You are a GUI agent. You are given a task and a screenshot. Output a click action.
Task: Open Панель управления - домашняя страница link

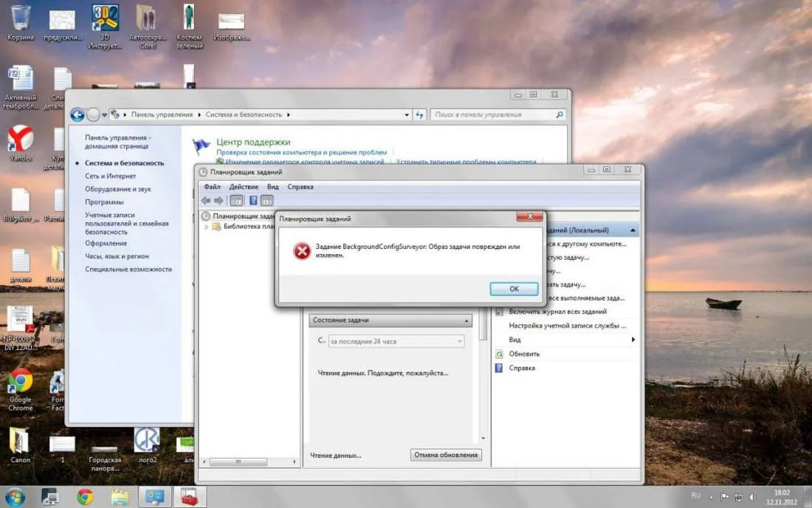pyautogui.click(x=117, y=142)
